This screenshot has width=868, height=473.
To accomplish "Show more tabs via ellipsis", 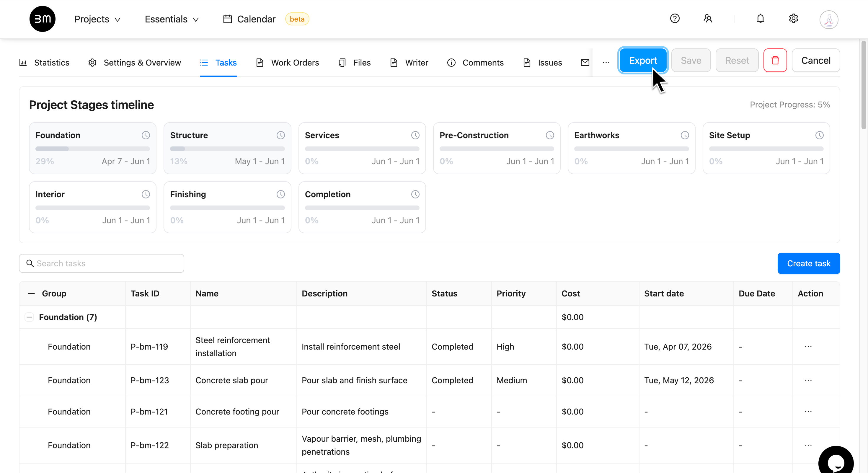I will pyautogui.click(x=606, y=63).
